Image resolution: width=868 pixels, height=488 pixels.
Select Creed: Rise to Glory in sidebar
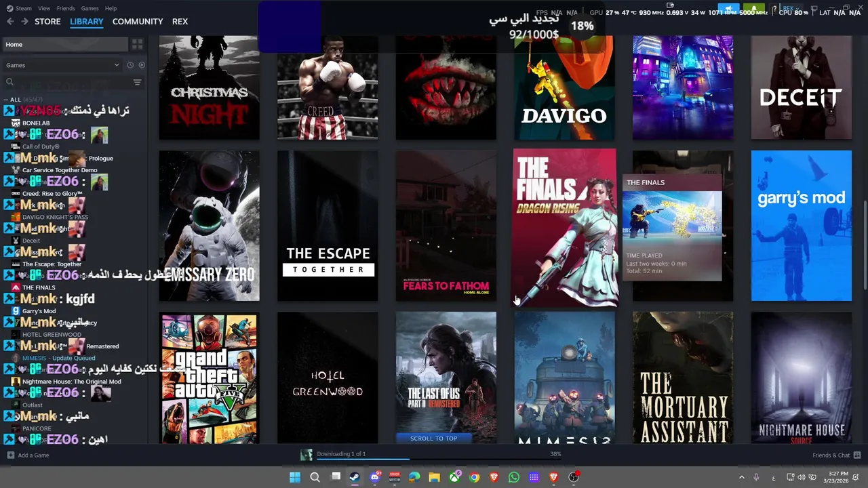(x=52, y=194)
